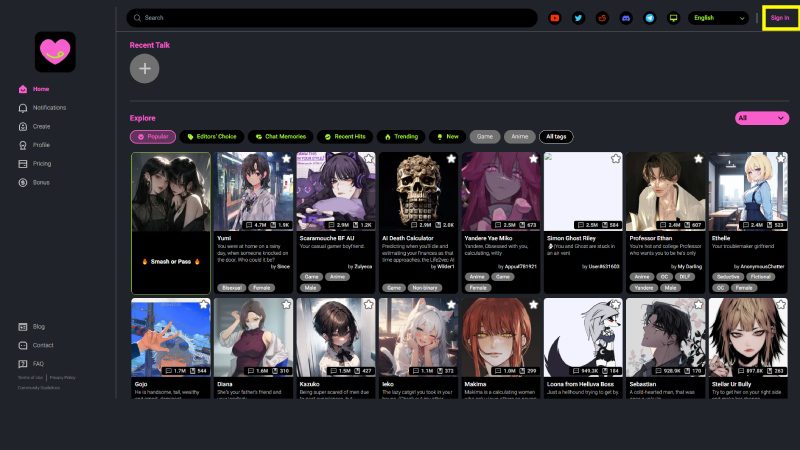Click the Pricing icon in sidebar
Screen dimensions: 800x450
point(22,164)
